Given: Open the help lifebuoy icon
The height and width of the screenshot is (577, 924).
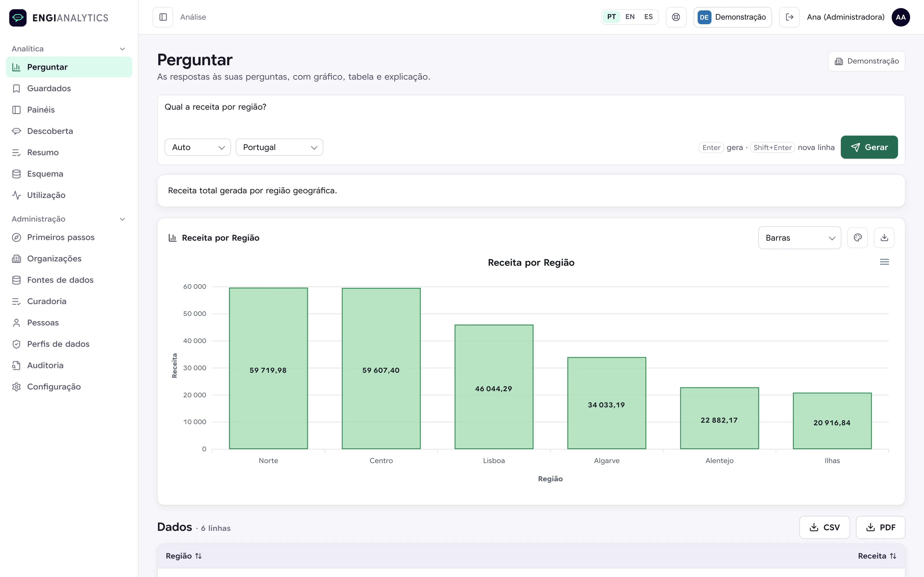Looking at the screenshot, I should point(676,17).
